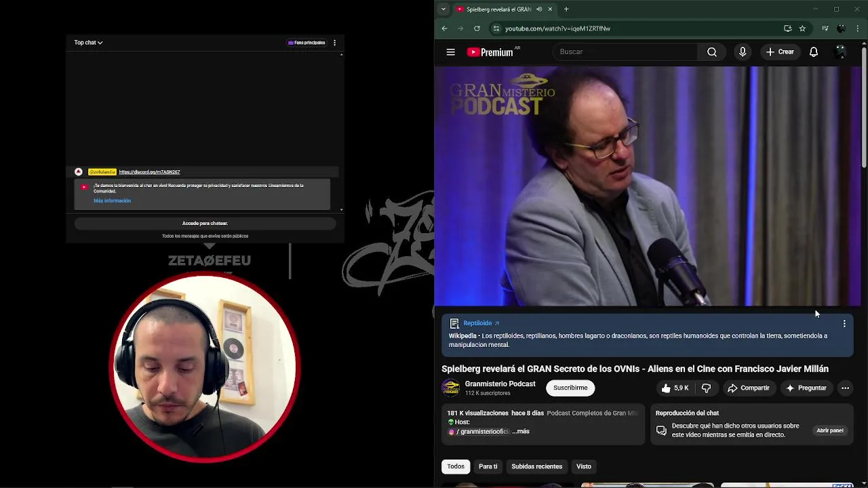Open the live chat three-dot options menu
Image resolution: width=868 pixels, height=488 pixels.
point(334,43)
